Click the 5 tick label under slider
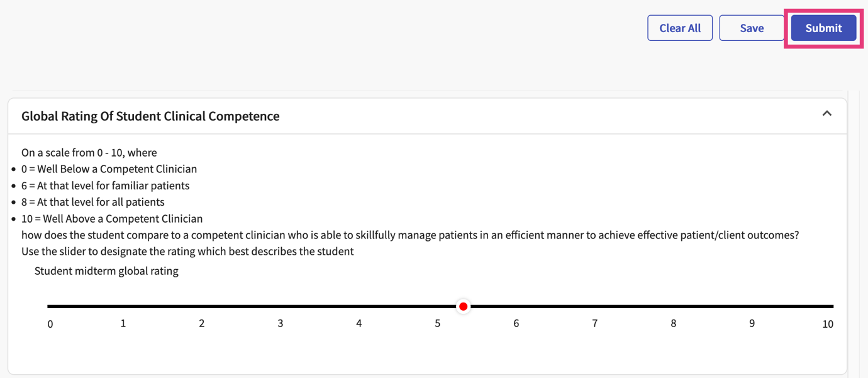The height and width of the screenshot is (378, 868). coord(438,323)
